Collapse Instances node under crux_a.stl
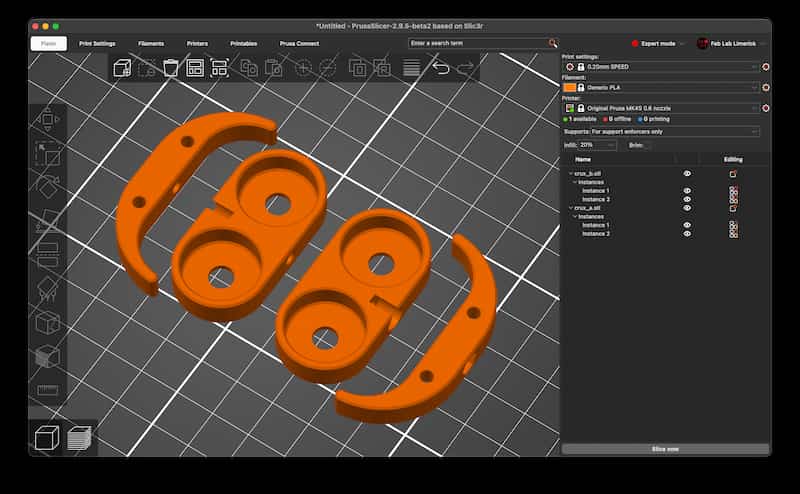The height and width of the screenshot is (494, 800). click(575, 217)
